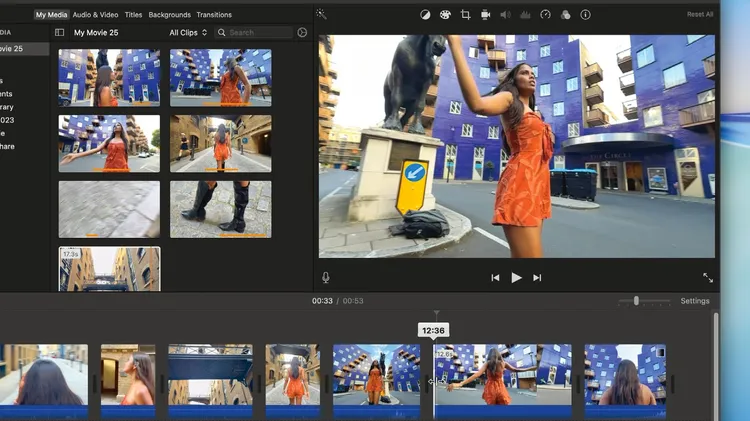Open the browser settings gear menu
The height and width of the screenshot is (421, 750).
302,33
